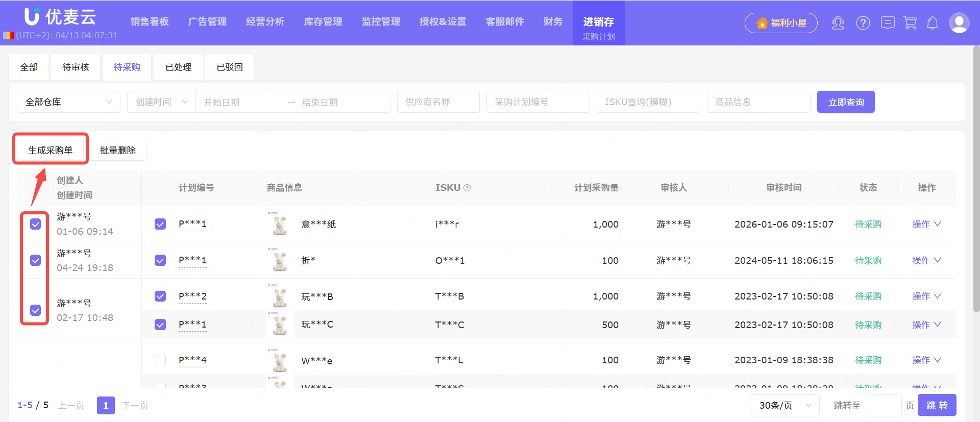Expand 操作 menu for O***1 row

point(926,260)
